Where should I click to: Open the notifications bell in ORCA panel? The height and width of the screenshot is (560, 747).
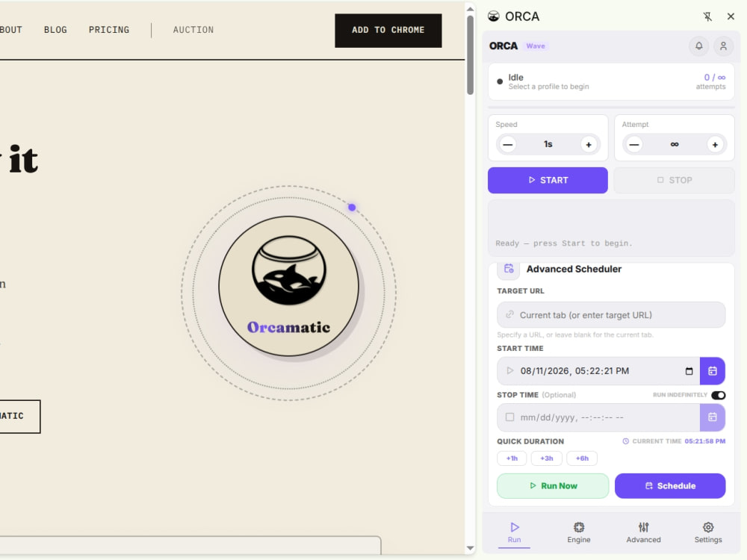point(699,46)
